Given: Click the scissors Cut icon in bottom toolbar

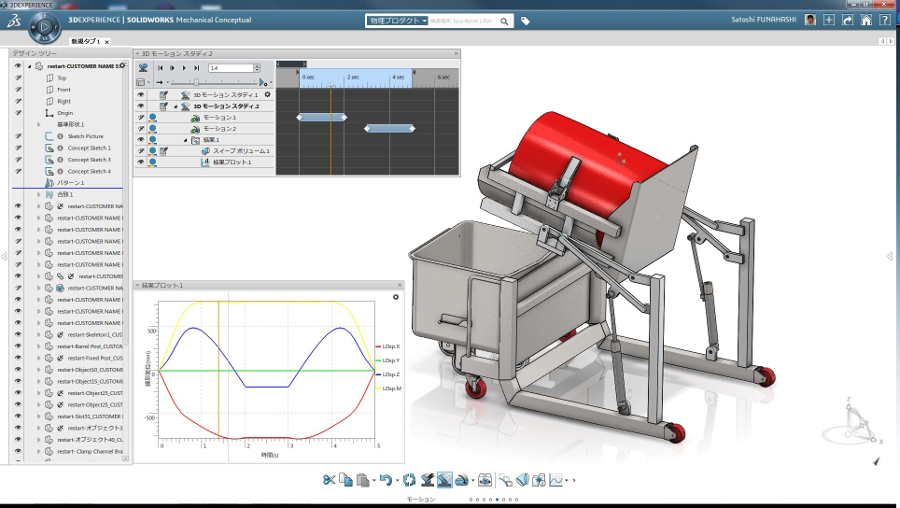Looking at the screenshot, I should (x=328, y=480).
